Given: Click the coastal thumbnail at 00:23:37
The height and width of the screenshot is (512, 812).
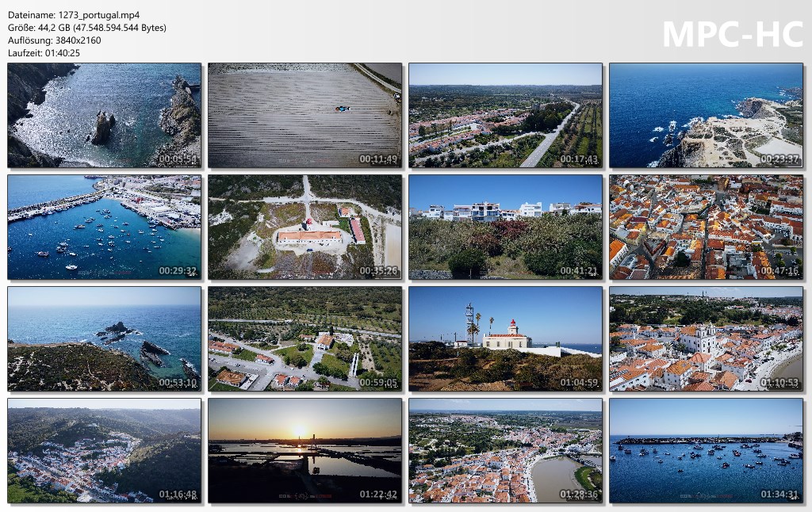Looking at the screenshot, I should click(x=706, y=116).
